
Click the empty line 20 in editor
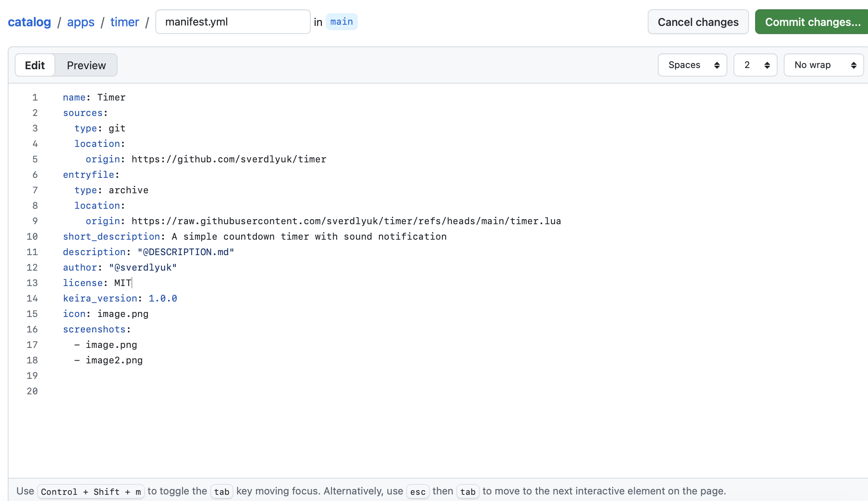click(x=456, y=391)
